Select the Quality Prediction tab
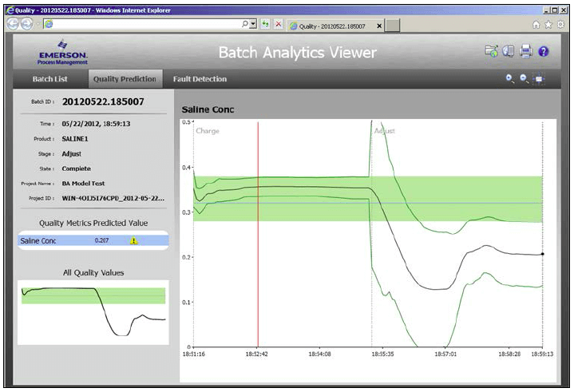The height and width of the screenshot is (392, 574). pyautogui.click(x=124, y=79)
